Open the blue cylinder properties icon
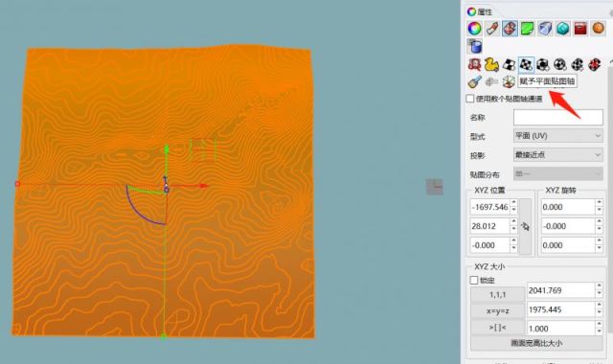This screenshot has width=613, height=364. pos(475,47)
